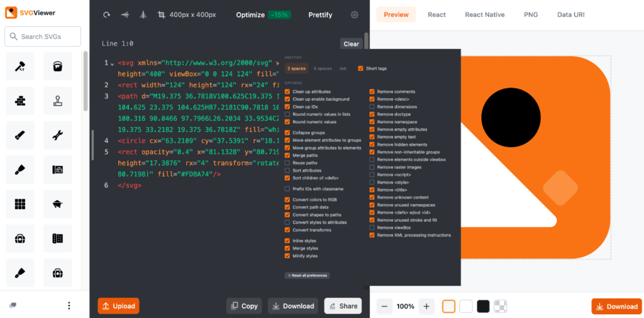The image size is (644, 318).
Task: Open the Data URI tab
Action: pos(570,15)
